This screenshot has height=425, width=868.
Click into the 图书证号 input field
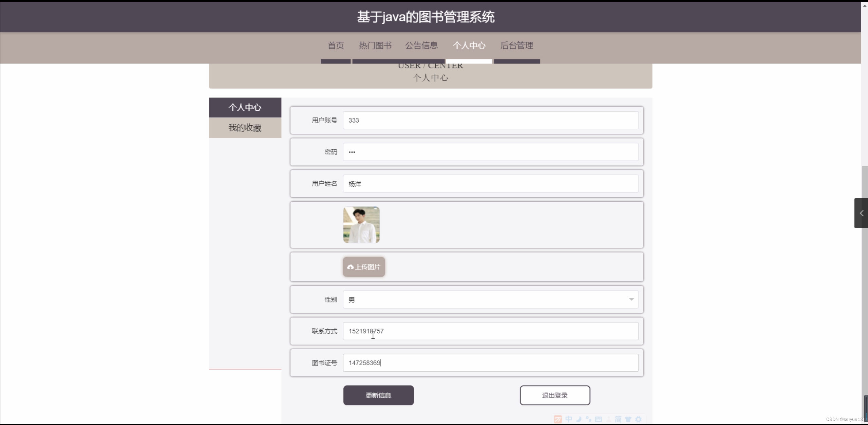coord(490,363)
